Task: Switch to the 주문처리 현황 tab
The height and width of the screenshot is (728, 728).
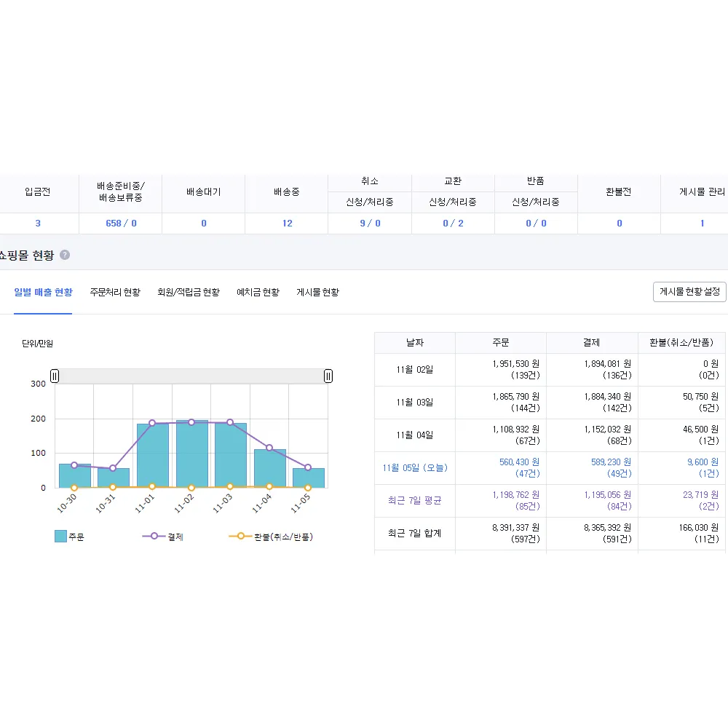Action: click(x=116, y=291)
